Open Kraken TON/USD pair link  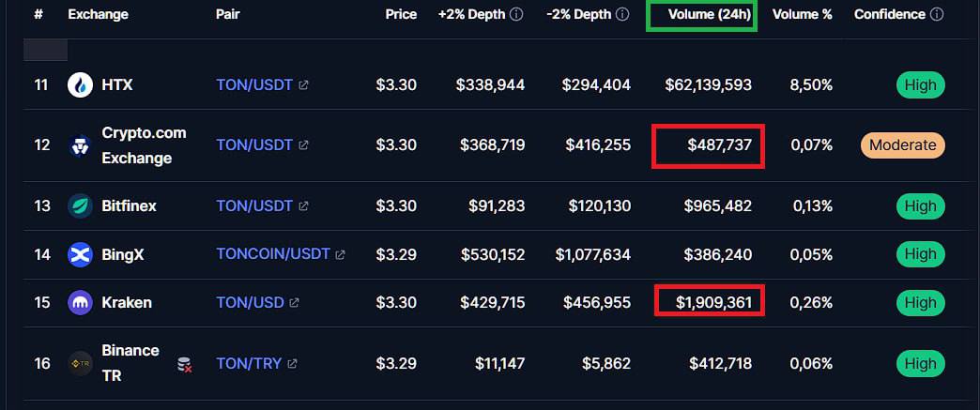[x=250, y=303]
